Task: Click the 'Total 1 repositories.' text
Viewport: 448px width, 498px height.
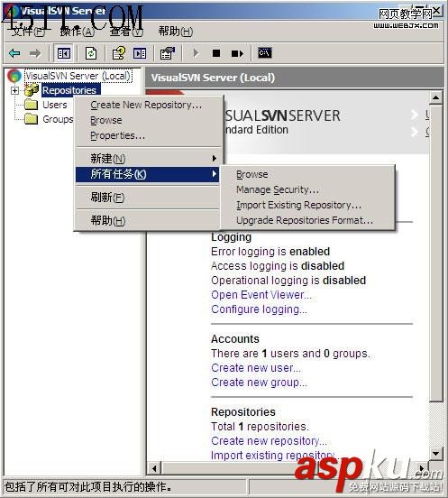Action: [260, 426]
